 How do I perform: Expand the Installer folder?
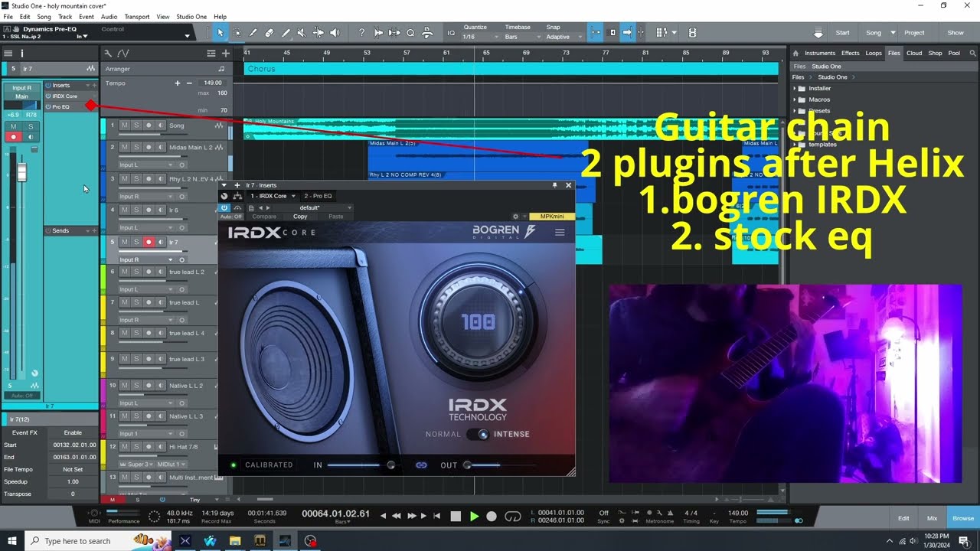(795, 88)
